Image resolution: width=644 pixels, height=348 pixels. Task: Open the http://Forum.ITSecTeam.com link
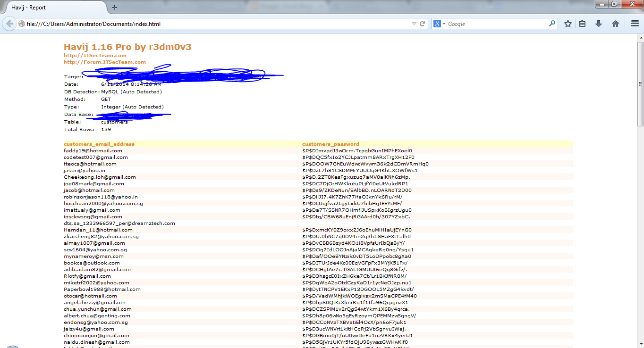(x=105, y=62)
